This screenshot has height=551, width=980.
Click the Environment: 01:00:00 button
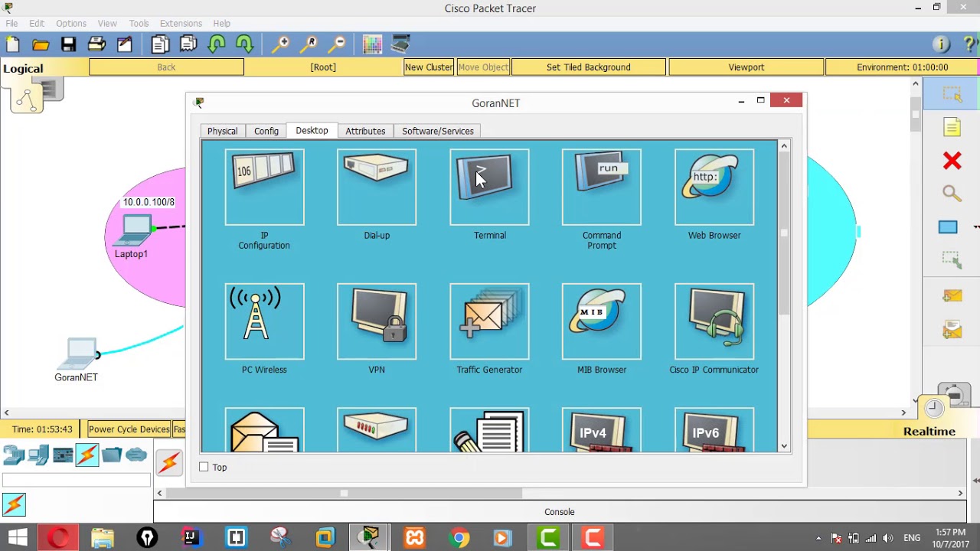pos(902,67)
